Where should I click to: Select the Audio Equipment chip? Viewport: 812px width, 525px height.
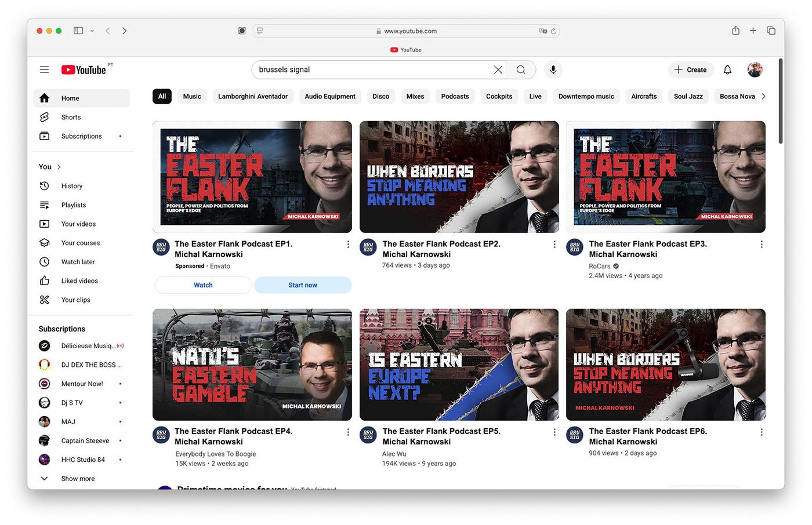tap(330, 96)
